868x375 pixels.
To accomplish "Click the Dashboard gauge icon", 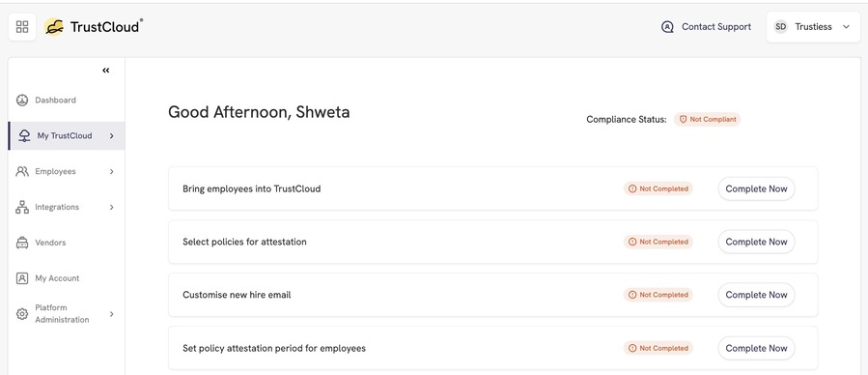I will pyautogui.click(x=22, y=101).
